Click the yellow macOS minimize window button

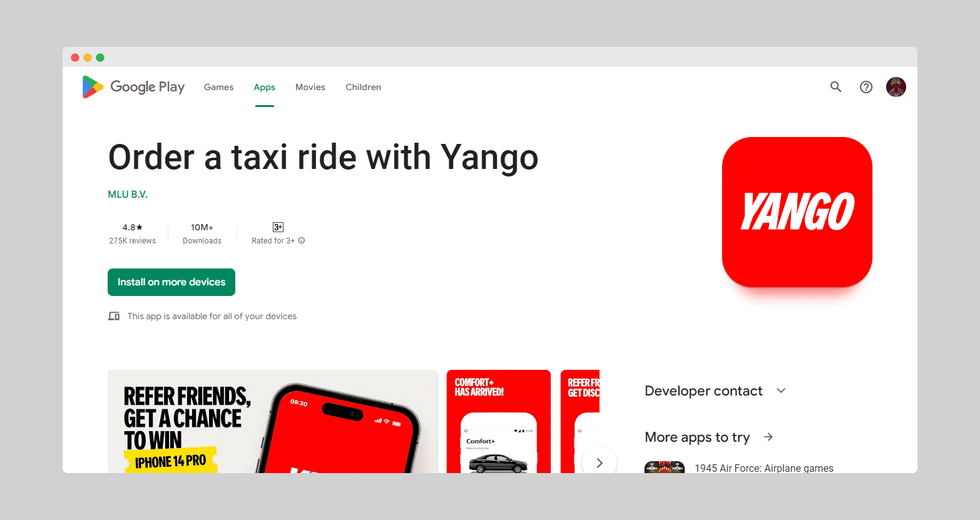tap(88, 58)
